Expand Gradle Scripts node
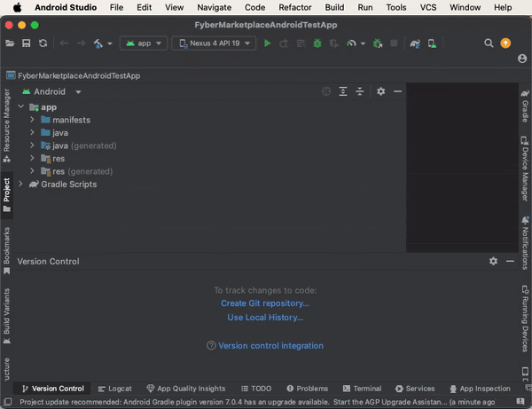Image resolution: width=532 pixels, height=409 pixels. click(21, 184)
